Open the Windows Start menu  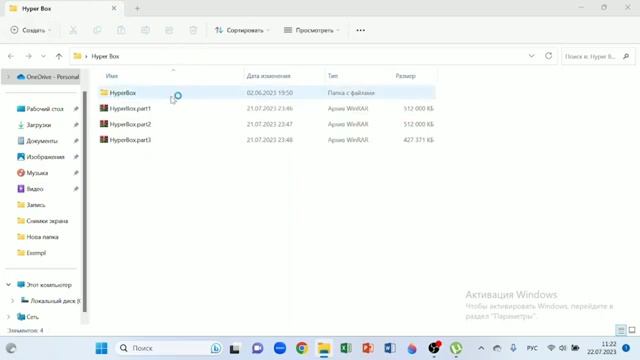coord(102,348)
